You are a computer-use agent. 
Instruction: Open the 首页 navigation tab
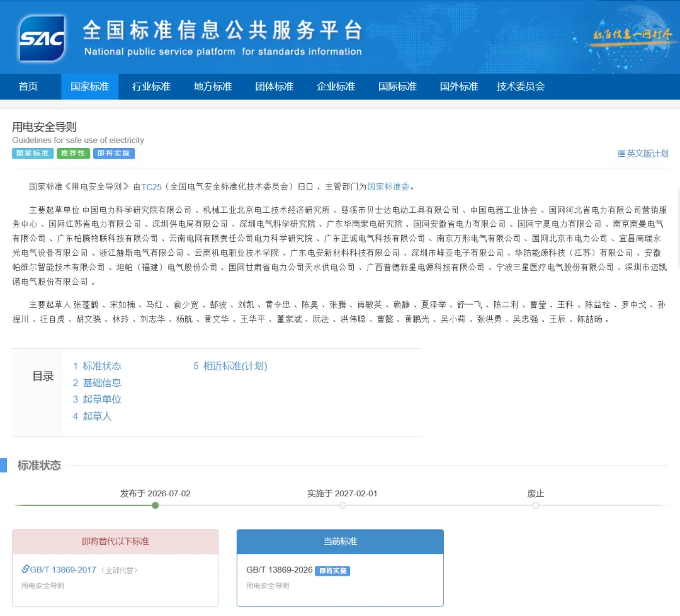point(28,86)
